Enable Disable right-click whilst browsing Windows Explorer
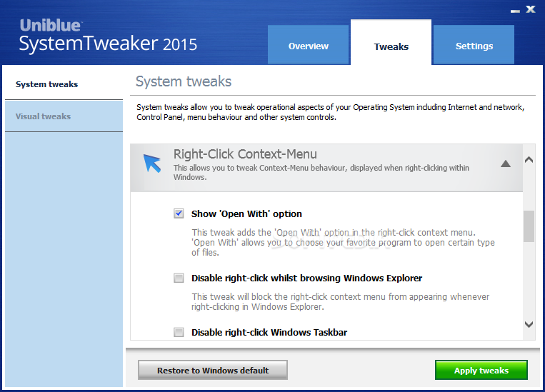The width and height of the screenshot is (545, 392). [179, 278]
